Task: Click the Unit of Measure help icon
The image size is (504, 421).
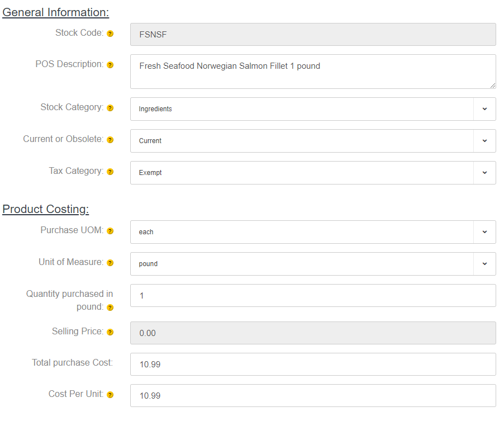Action: click(x=110, y=263)
